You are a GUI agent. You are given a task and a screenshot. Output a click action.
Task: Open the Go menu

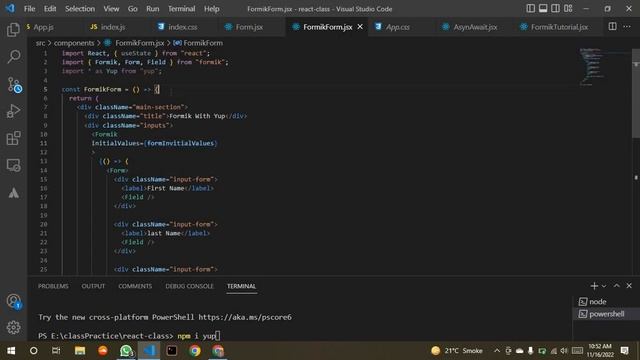coord(133,9)
